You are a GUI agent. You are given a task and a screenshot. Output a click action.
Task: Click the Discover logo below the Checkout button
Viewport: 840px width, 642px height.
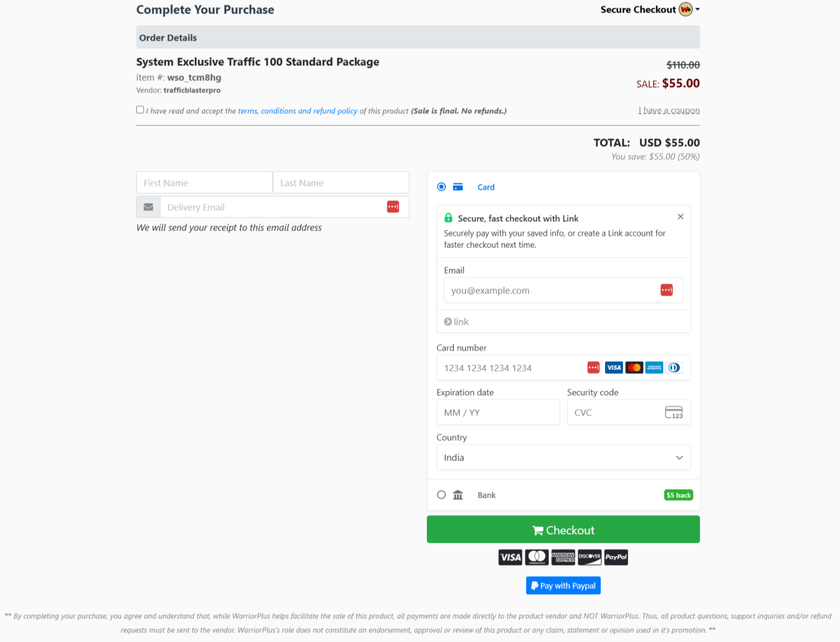(589, 557)
